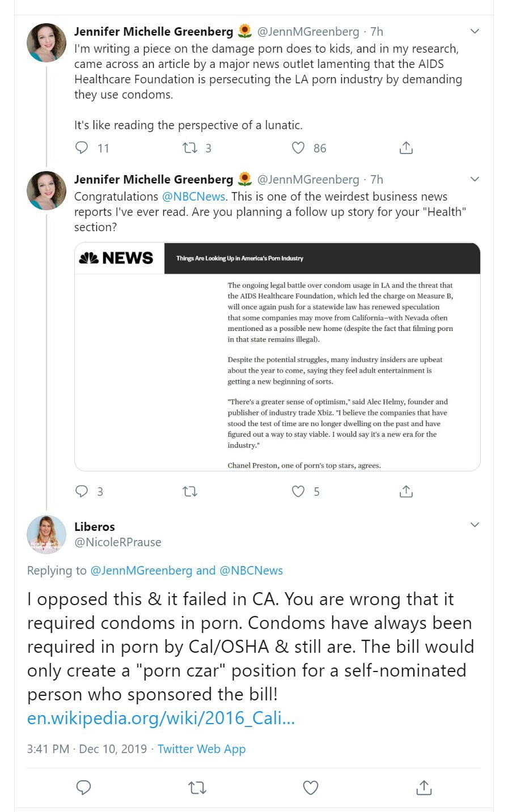Open the Twitter Web App source link
Viewport: 508px width, 812px height.
(x=201, y=749)
